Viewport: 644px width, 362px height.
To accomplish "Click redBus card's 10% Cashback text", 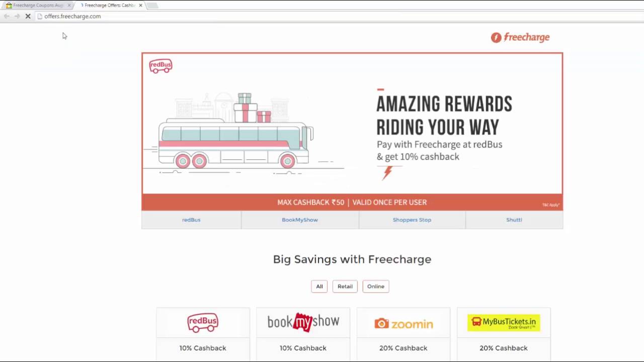I will coord(203,348).
